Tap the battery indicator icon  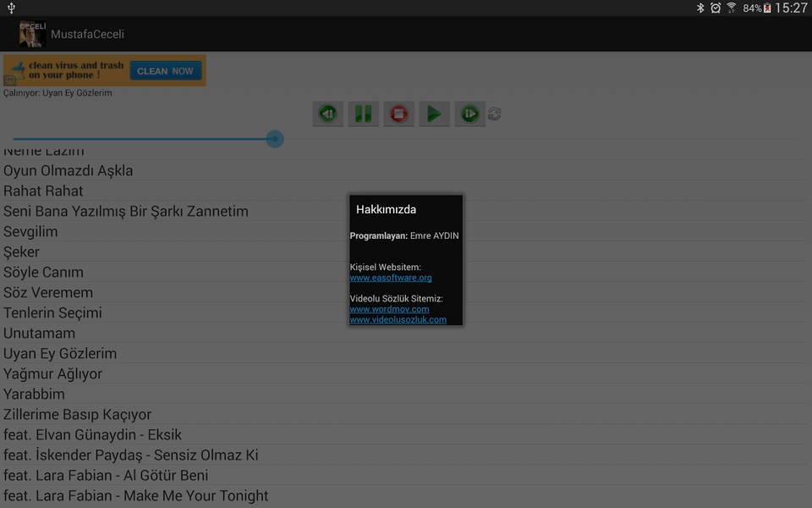tap(767, 8)
